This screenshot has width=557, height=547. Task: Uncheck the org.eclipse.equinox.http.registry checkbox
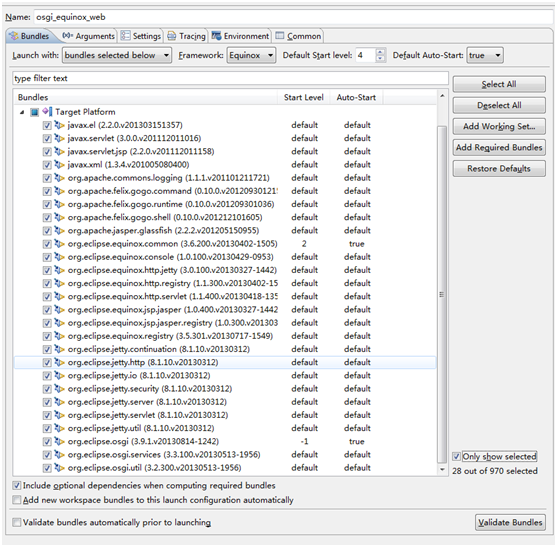pyautogui.click(x=47, y=284)
